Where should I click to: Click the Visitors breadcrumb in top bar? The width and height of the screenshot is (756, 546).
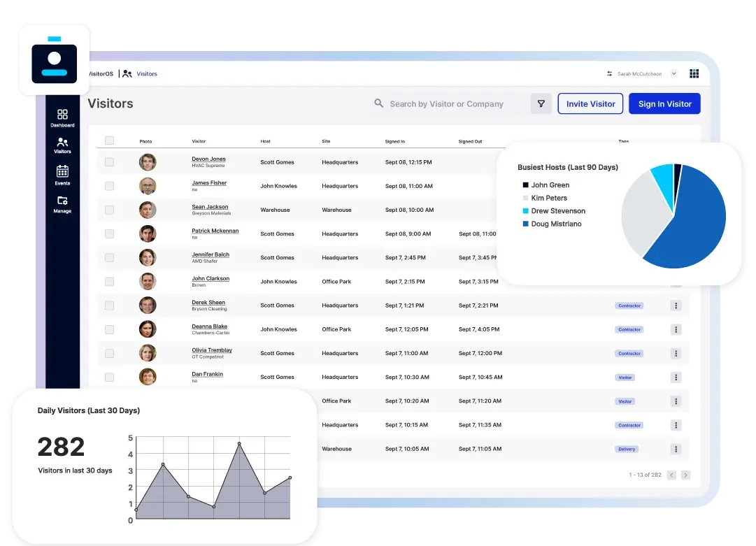pos(146,73)
